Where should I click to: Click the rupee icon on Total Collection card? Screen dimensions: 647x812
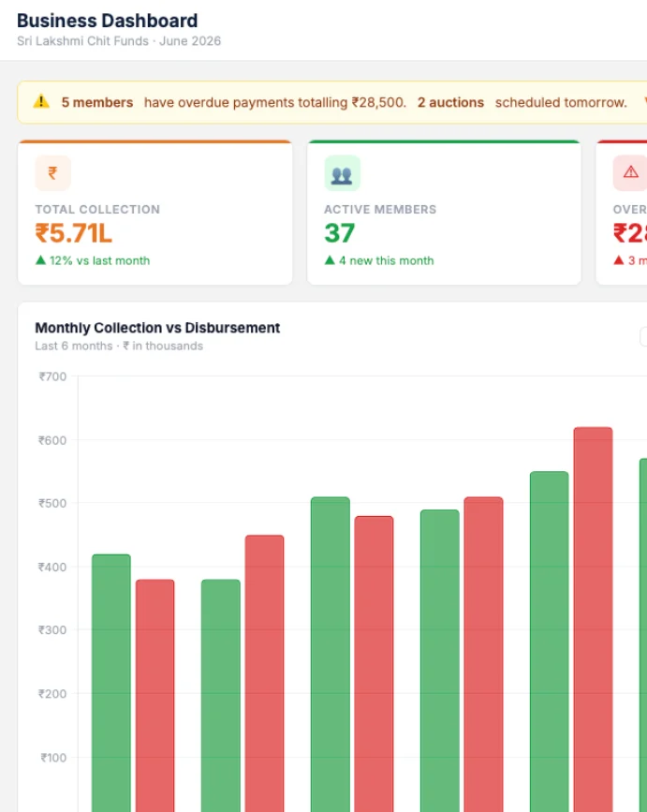[x=52, y=173]
